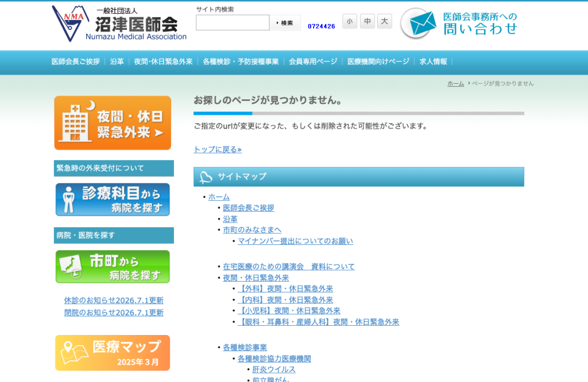The image size is (588, 382).
Task: Click sitemap 沿革 link
Action: [x=230, y=219]
